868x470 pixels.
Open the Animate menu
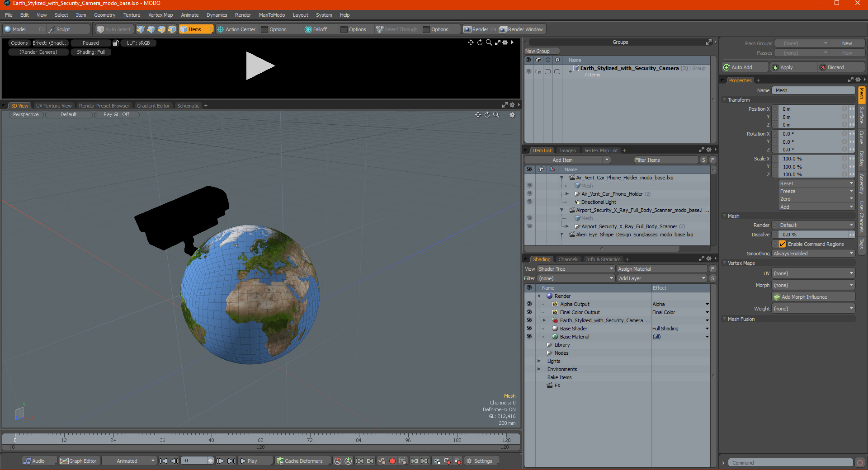pos(190,15)
